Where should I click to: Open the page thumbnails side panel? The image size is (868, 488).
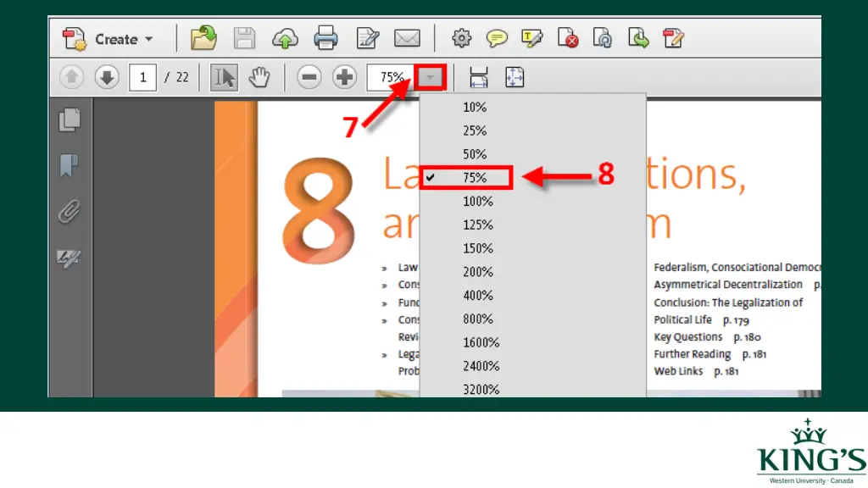click(70, 120)
